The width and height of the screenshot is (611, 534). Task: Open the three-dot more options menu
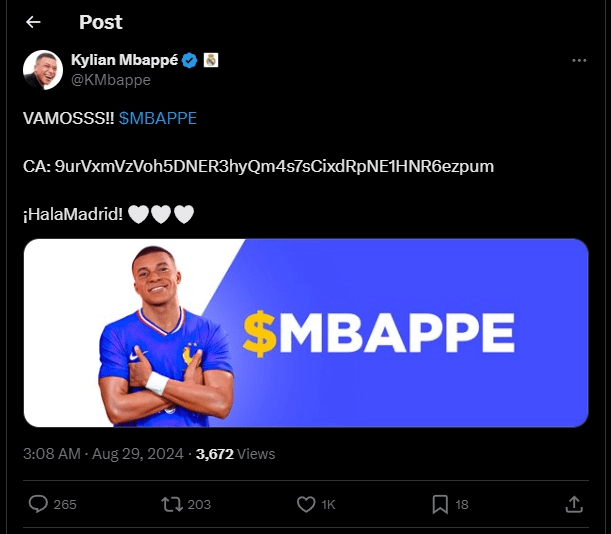point(579,61)
